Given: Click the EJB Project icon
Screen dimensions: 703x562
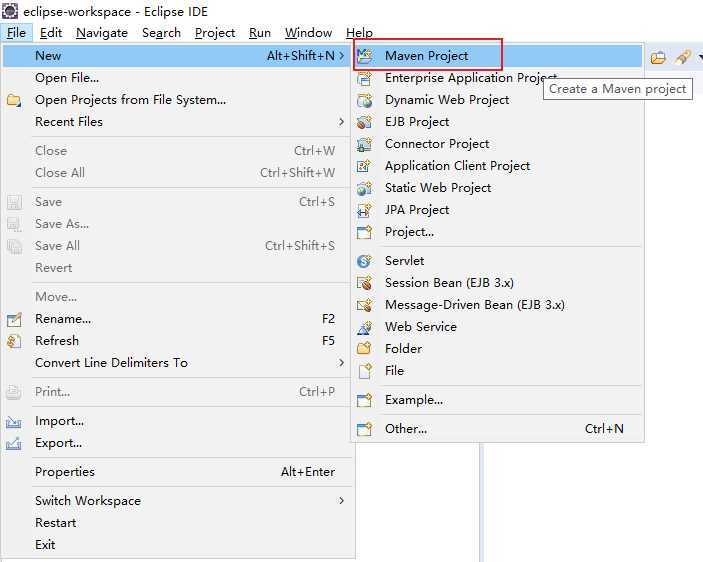Looking at the screenshot, I should (365, 122).
